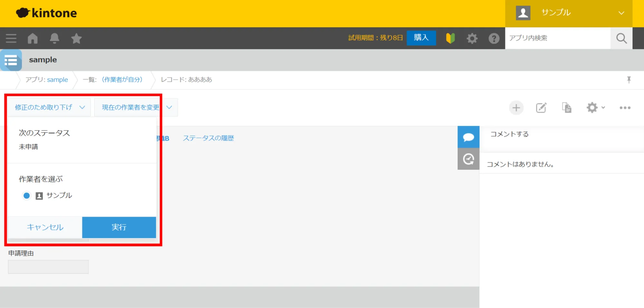Click the add record plus icon
The image size is (644, 308).
[516, 108]
